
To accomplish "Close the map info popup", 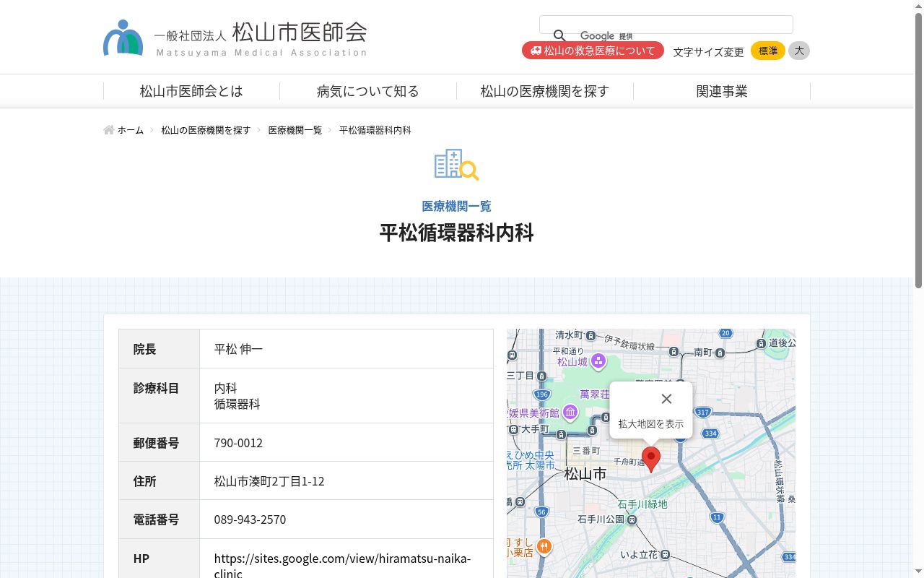I will [x=666, y=399].
